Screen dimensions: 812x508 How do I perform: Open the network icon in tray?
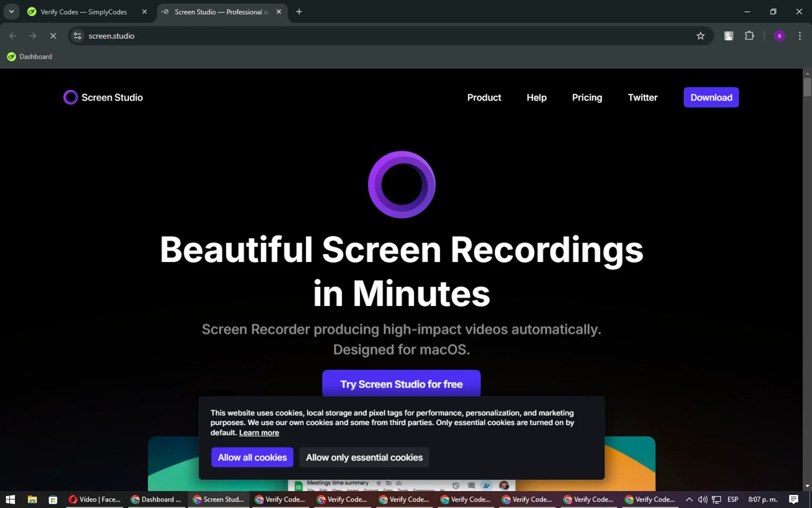pos(716,499)
